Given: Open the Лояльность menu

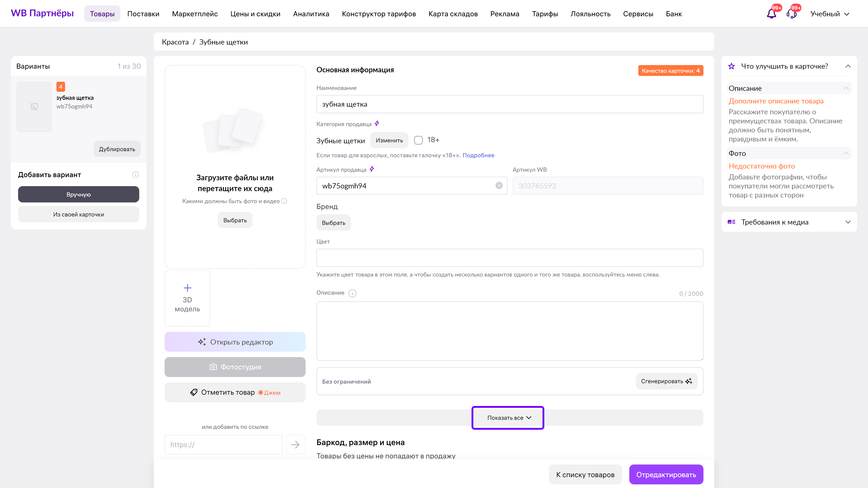Looking at the screenshot, I should 590,14.
